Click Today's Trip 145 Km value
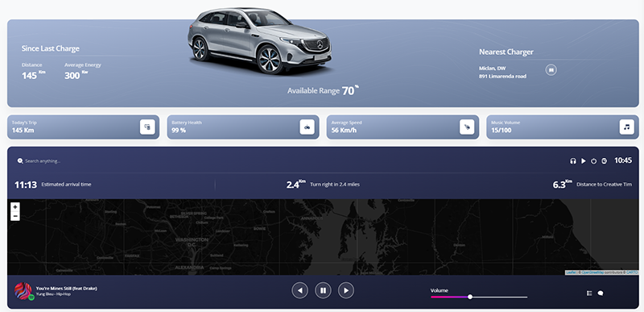Viewport: 644px width, 312px height. (x=23, y=131)
